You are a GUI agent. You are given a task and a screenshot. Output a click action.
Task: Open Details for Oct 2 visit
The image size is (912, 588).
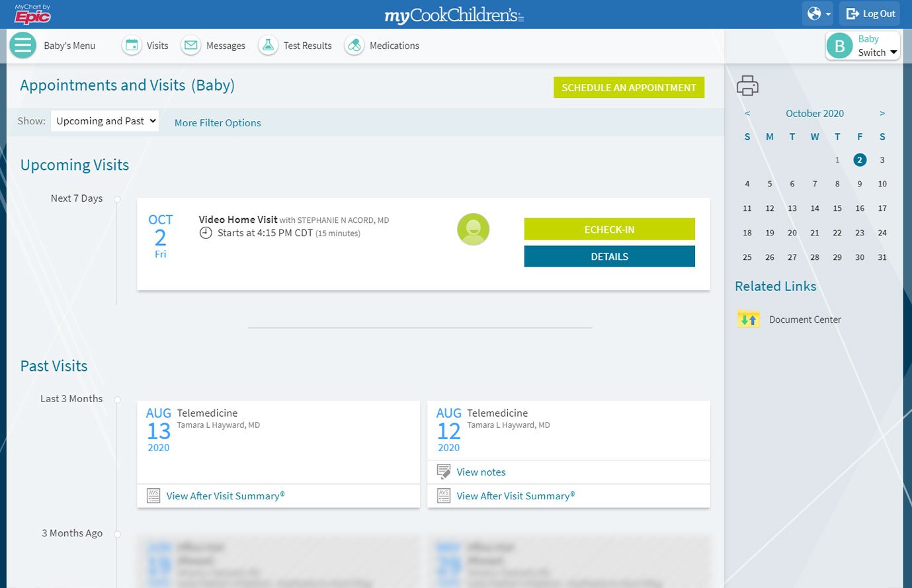tap(609, 257)
